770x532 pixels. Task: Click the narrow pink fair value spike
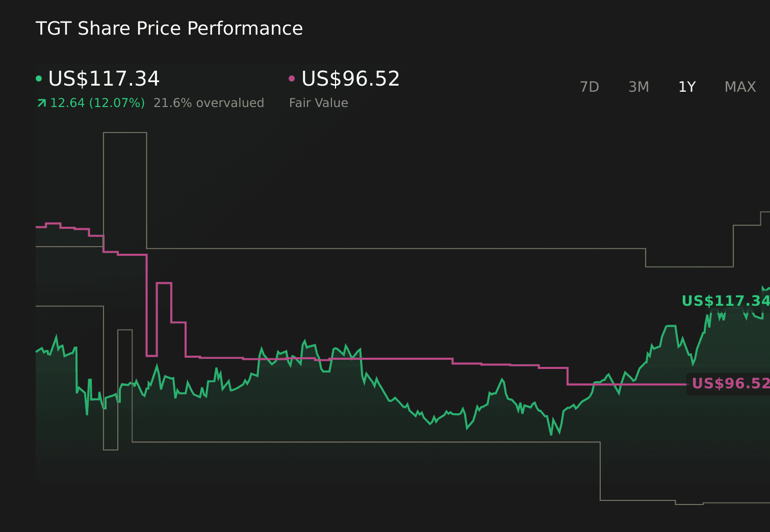pyautogui.click(x=164, y=283)
